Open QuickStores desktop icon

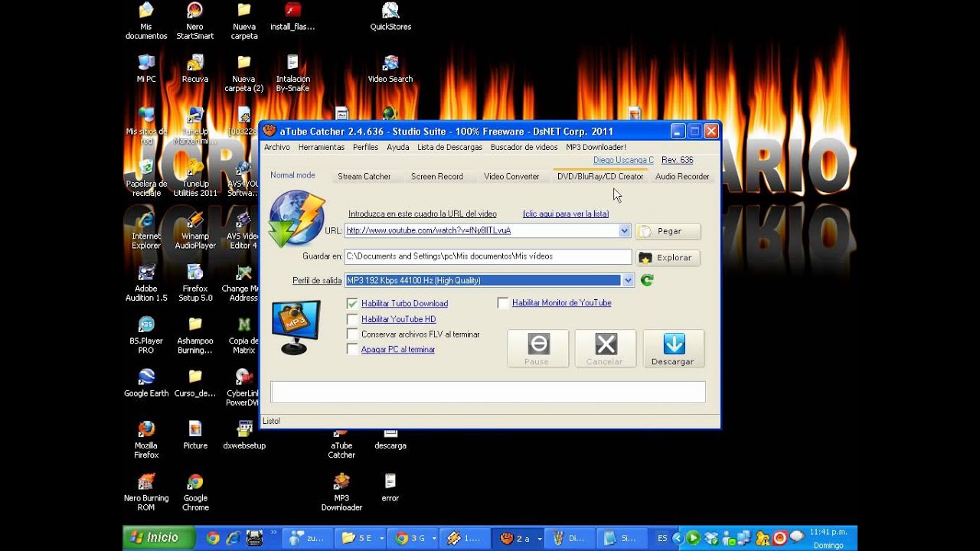(x=390, y=17)
